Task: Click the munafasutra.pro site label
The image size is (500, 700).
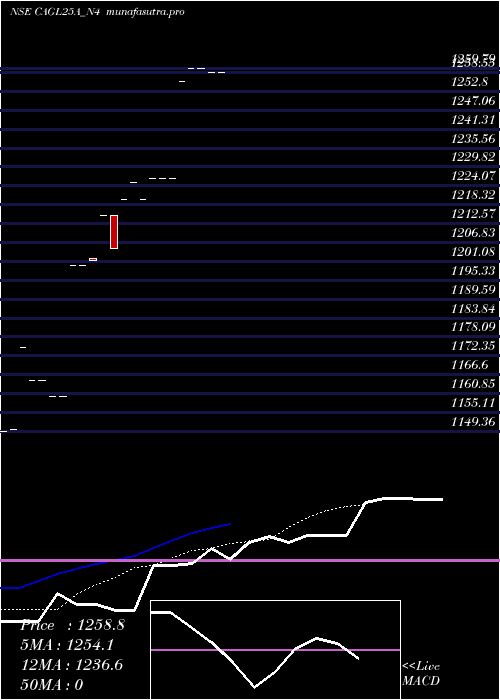Action: click(146, 12)
